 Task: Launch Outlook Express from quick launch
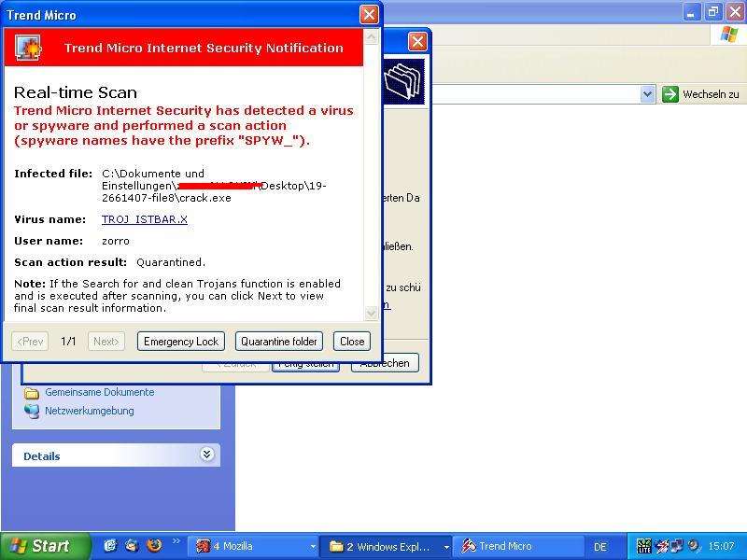pos(132,545)
